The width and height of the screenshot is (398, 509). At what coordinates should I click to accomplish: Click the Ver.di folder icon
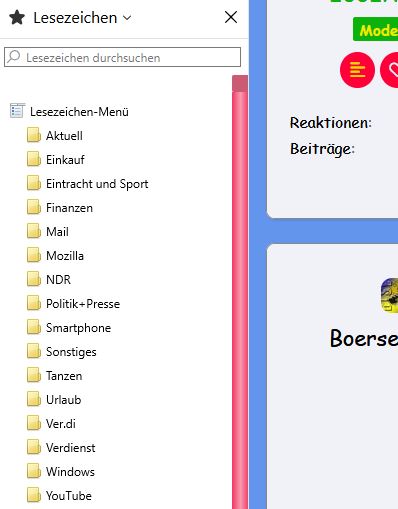pos(34,423)
